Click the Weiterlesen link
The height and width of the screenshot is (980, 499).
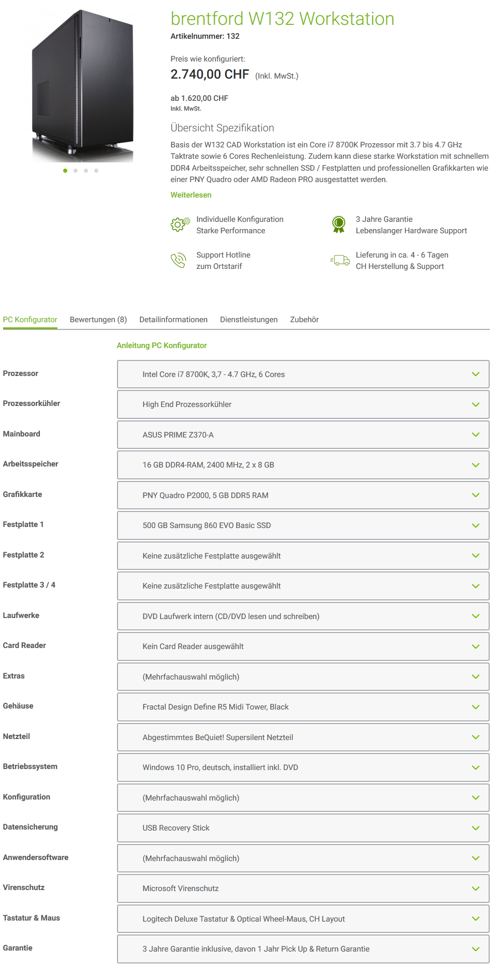[191, 195]
